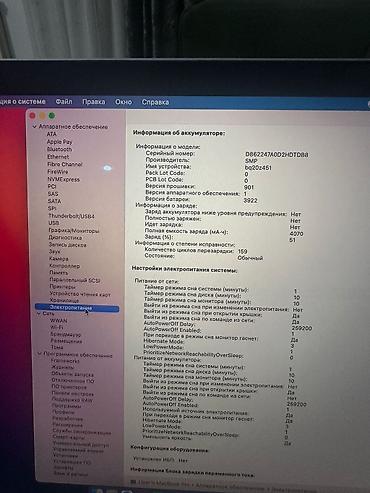The width and height of the screenshot is (370, 493).
Task: Select the USB sidebar entry
Action: pyautogui.click(x=54, y=223)
